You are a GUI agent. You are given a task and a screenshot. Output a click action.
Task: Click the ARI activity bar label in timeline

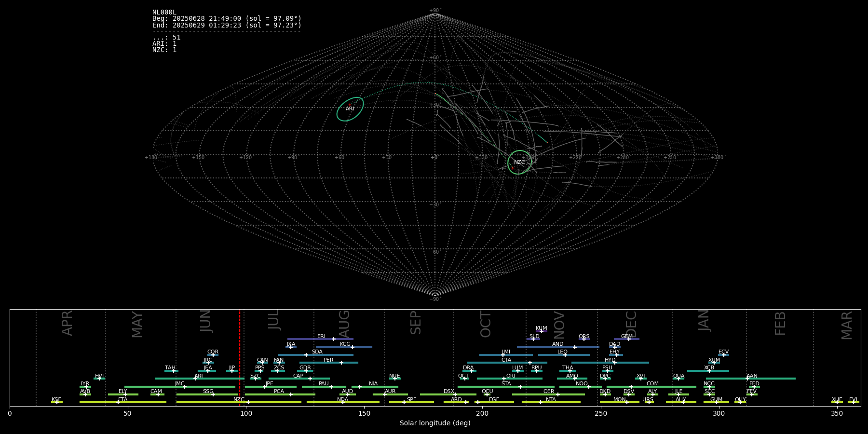[199, 376]
